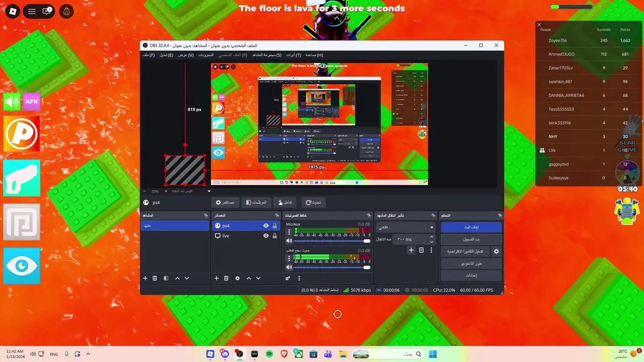Toggle the pink AFK button in the game

click(32, 102)
